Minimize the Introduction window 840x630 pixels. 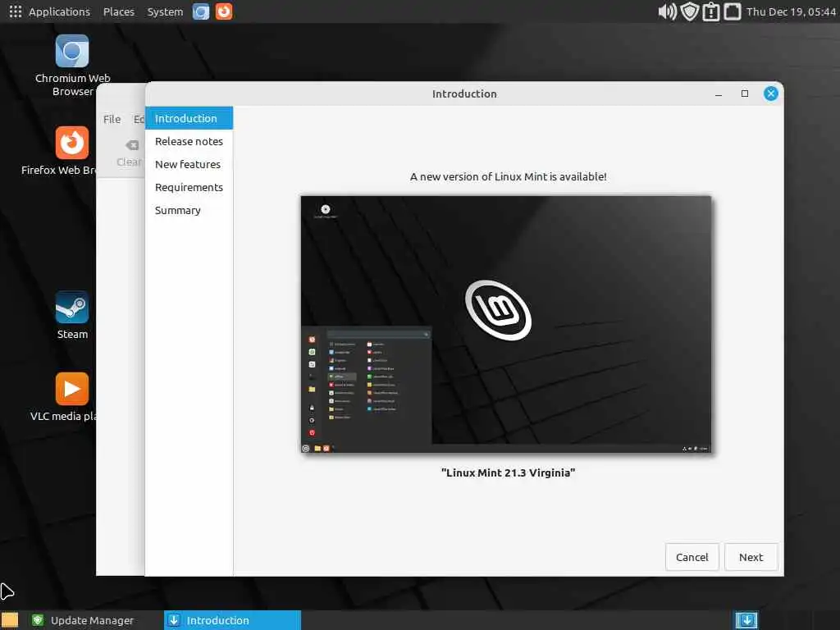click(719, 94)
